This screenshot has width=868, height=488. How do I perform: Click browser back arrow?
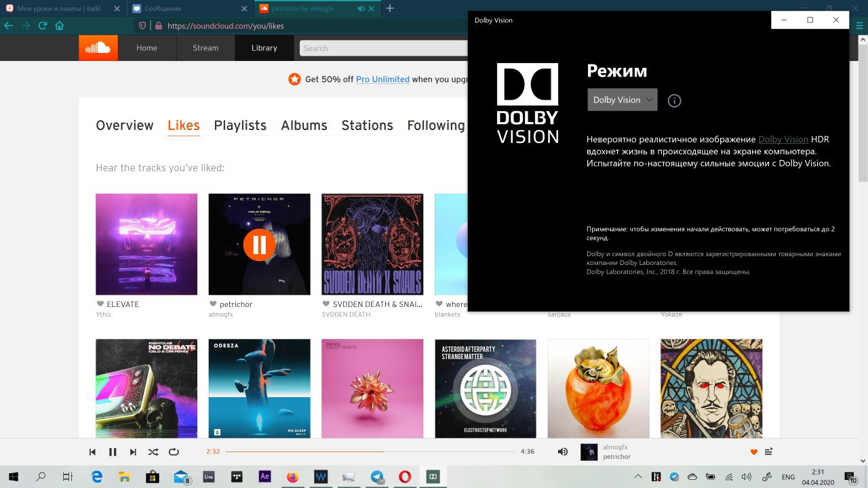8,26
